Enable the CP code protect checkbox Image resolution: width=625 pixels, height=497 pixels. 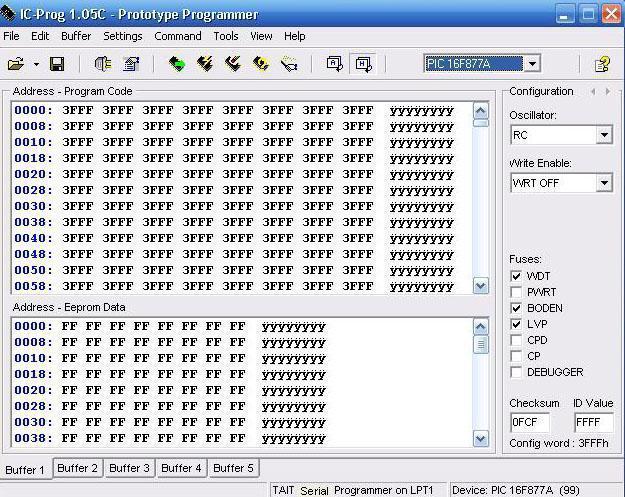[x=516, y=356]
